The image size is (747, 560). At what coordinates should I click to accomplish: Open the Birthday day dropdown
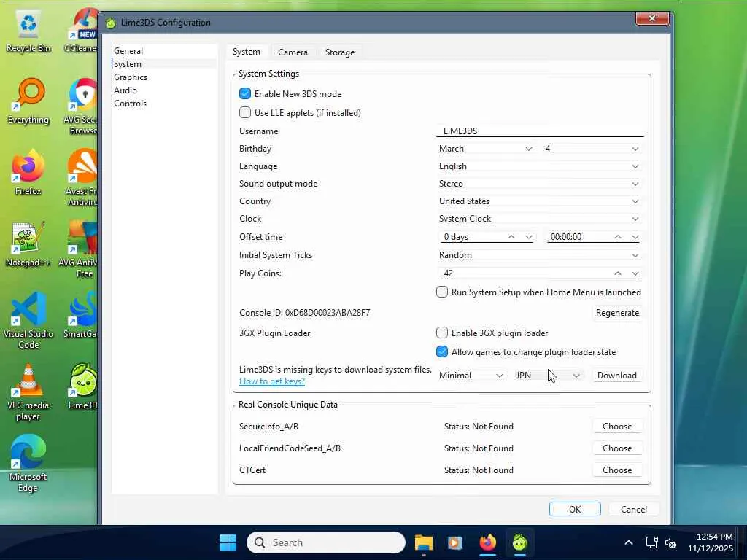click(x=592, y=149)
